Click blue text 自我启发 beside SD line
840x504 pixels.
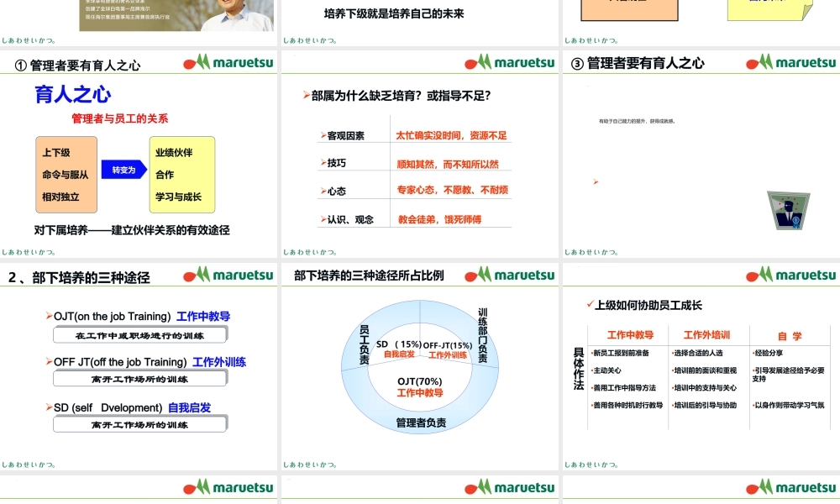pyautogui.click(x=189, y=407)
